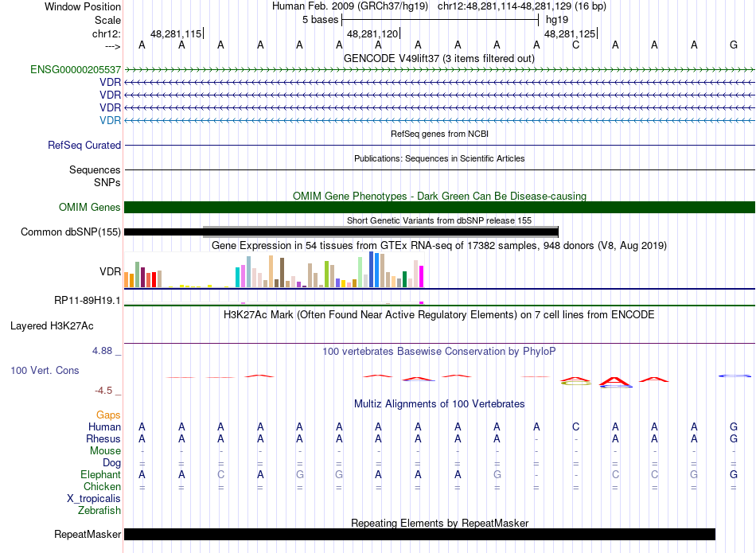Click Short Genetic Variants from dbSNP title
Viewport: 756px width, 553px height.
[x=439, y=220]
